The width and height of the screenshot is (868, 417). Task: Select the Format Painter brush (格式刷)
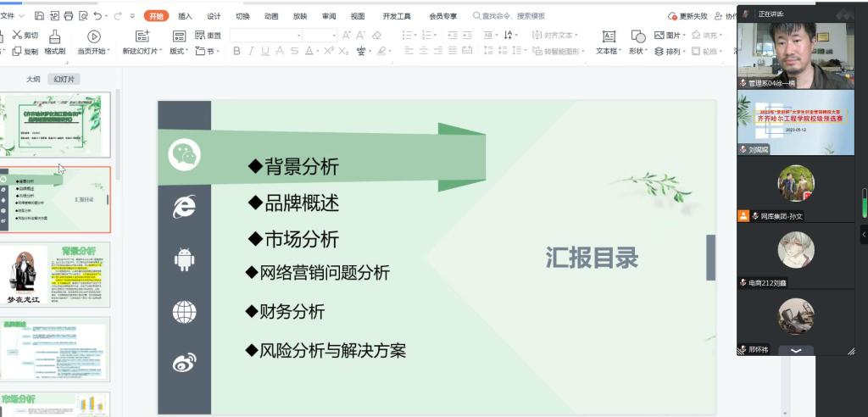click(54, 42)
